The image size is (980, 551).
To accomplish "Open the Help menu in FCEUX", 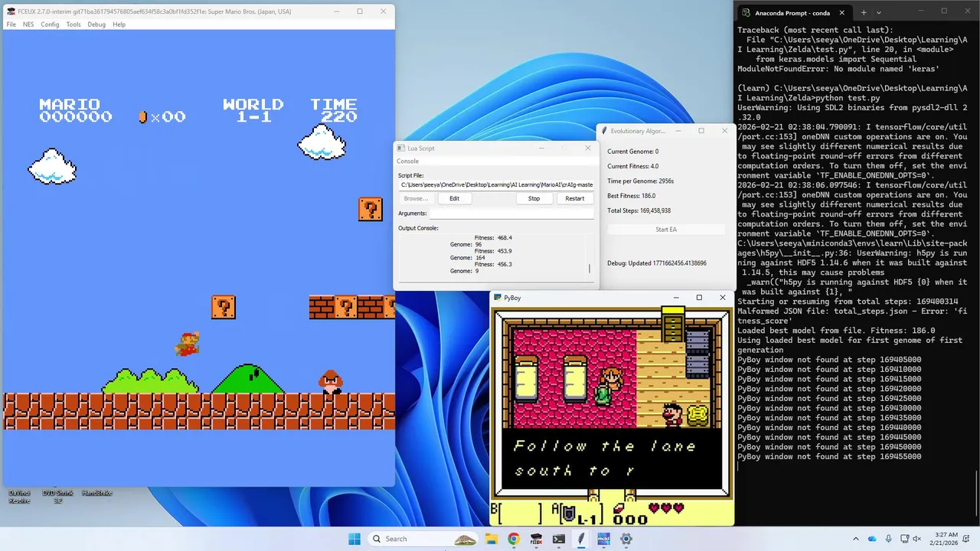I will click(x=119, y=24).
